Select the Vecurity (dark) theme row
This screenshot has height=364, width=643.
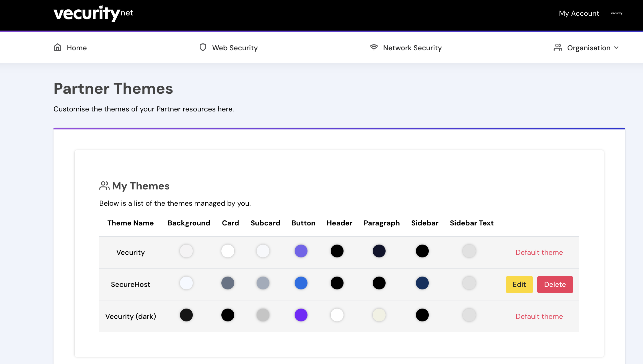point(130,316)
